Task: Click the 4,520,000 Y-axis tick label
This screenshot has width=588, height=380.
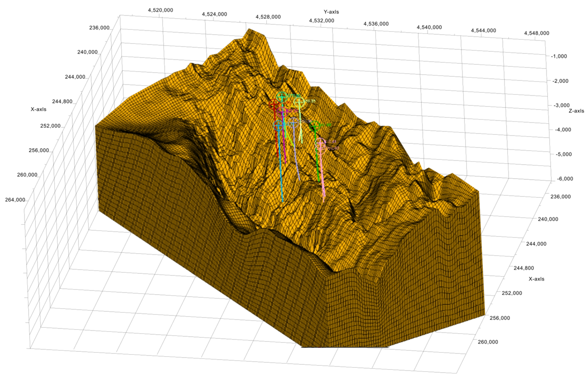Action: click(160, 10)
